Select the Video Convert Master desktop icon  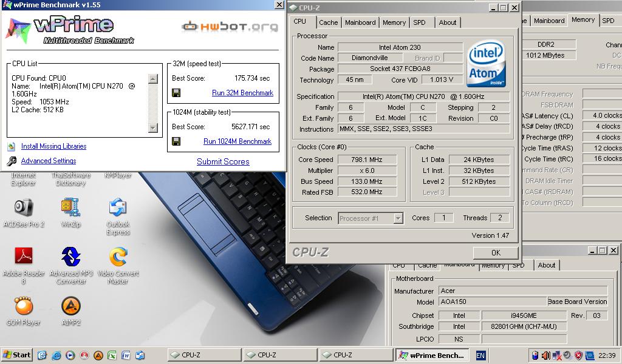118,256
